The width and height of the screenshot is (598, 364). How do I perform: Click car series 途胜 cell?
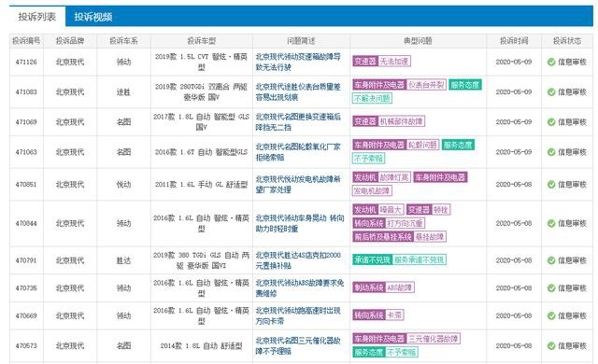pyautogui.click(x=123, y=91)
